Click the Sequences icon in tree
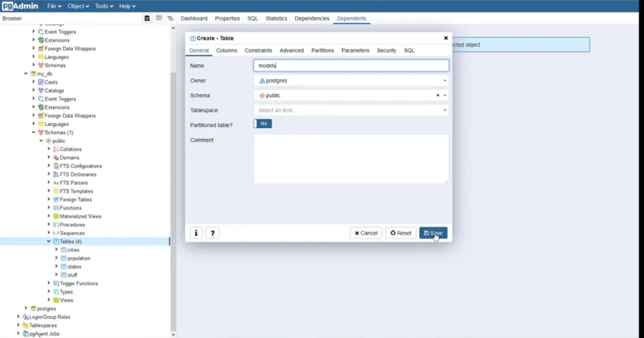644x338 pixels. click(56, 233)
